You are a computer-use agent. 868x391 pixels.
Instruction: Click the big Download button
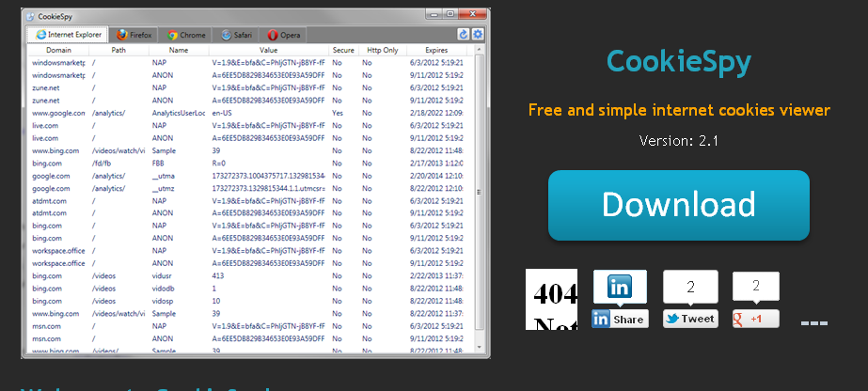click(679, 205)
